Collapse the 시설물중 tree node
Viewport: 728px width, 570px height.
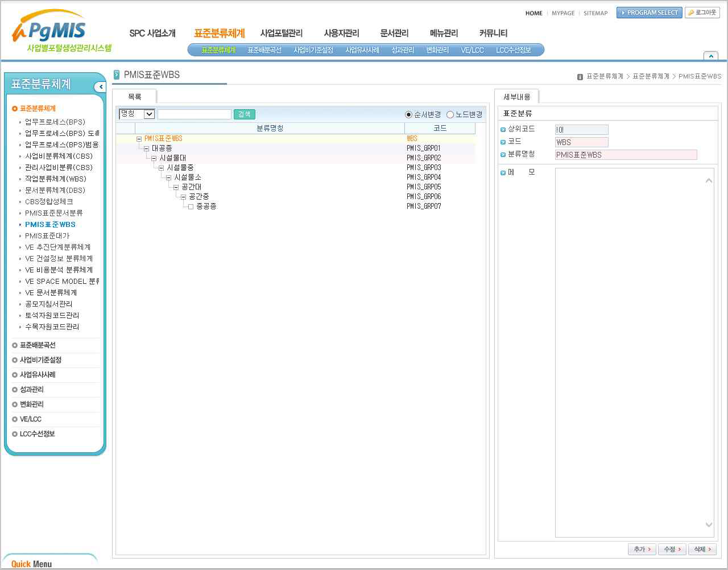[161, 168]
